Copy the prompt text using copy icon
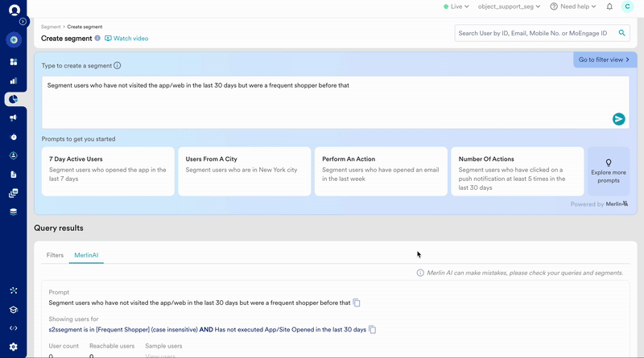The image size is (644, 358). coord(357,303)
